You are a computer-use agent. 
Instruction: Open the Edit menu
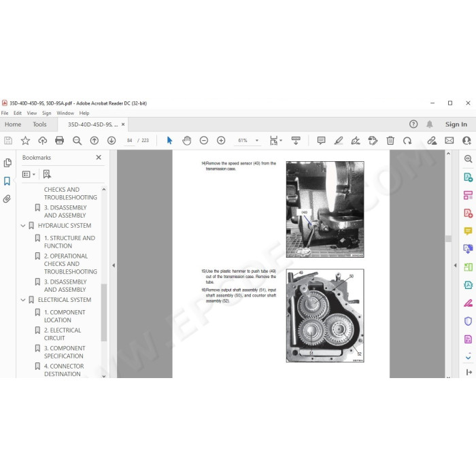tap(18, 113)
